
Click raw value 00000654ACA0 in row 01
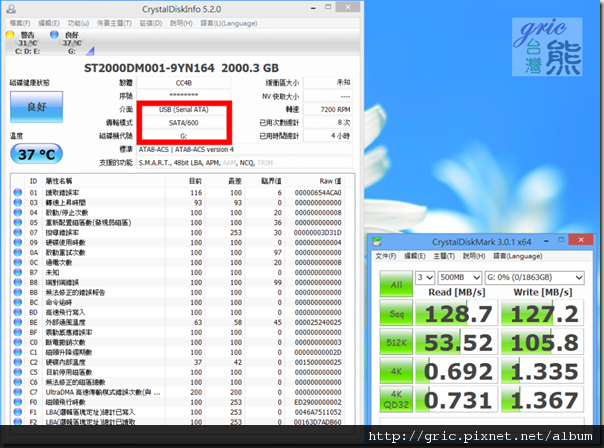[318, 192]
